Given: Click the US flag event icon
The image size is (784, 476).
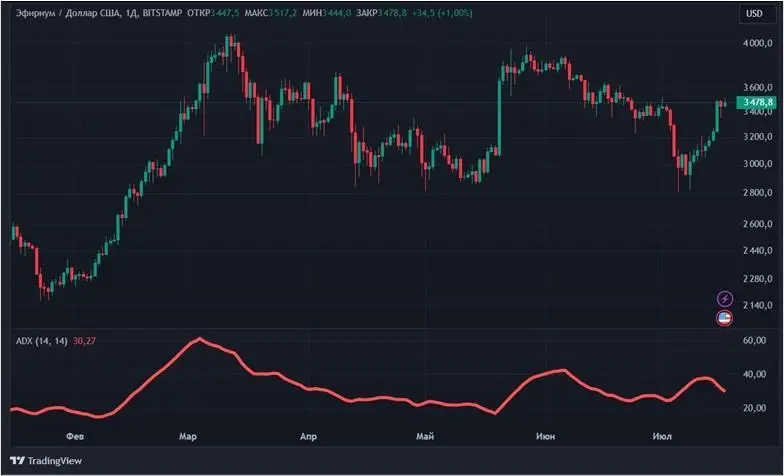Looking at the screenshot, I should [726, 318].
